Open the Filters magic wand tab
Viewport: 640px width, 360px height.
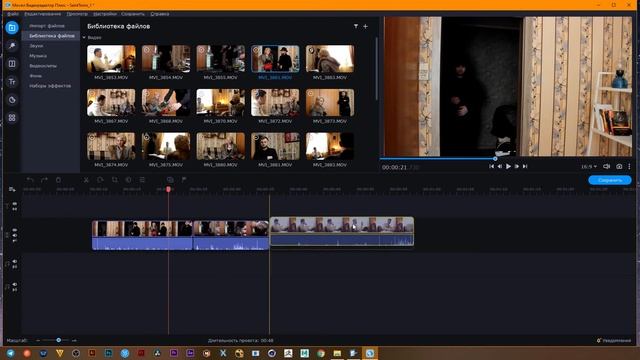[12, 46]
